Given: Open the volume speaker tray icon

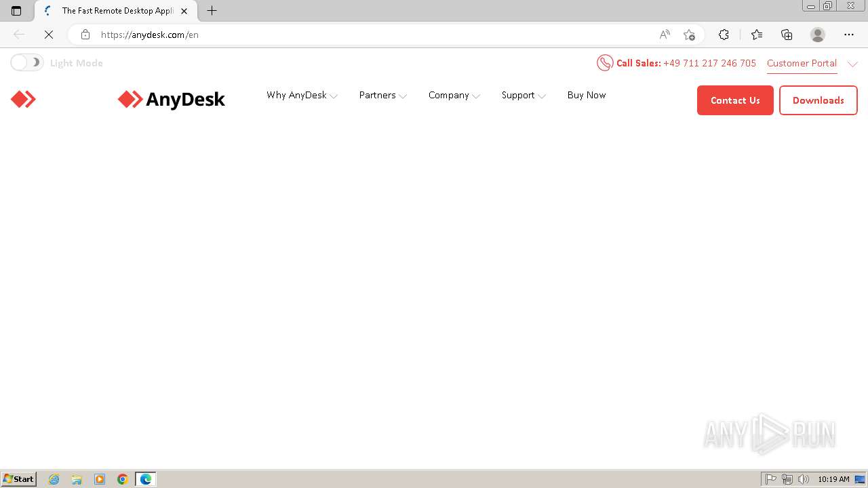Looking at the screenshot, I should [804, 479].
